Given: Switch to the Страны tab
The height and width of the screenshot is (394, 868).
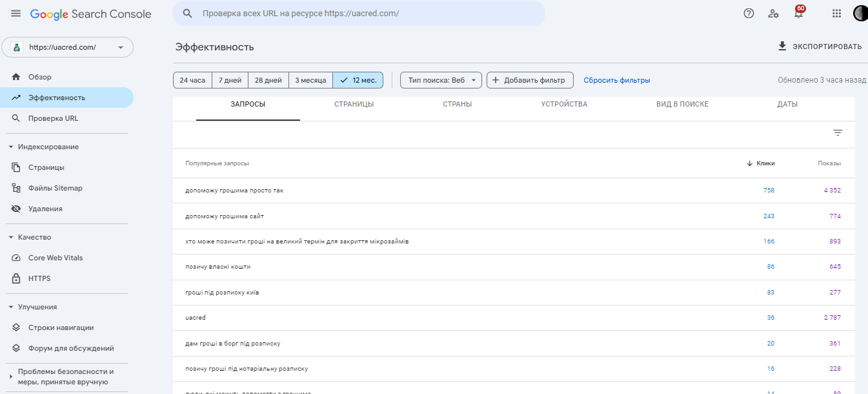Looking at the screenshot, I should [458, 104].
